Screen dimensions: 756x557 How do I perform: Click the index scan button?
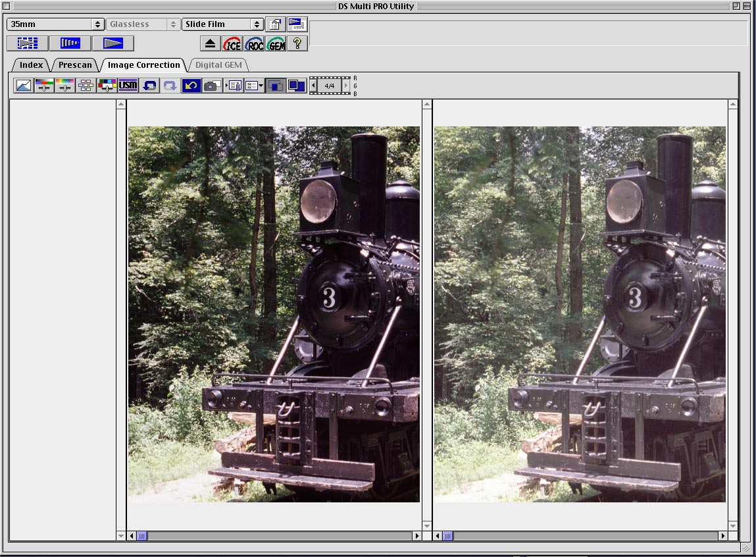[28, 43]
